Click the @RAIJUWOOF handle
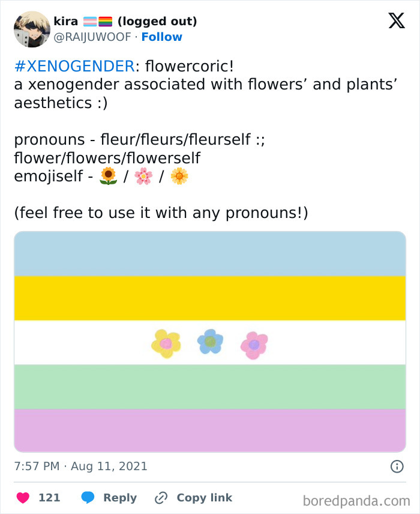The height and width of the screenshot is (514, 420). click(x=92, y=37)
